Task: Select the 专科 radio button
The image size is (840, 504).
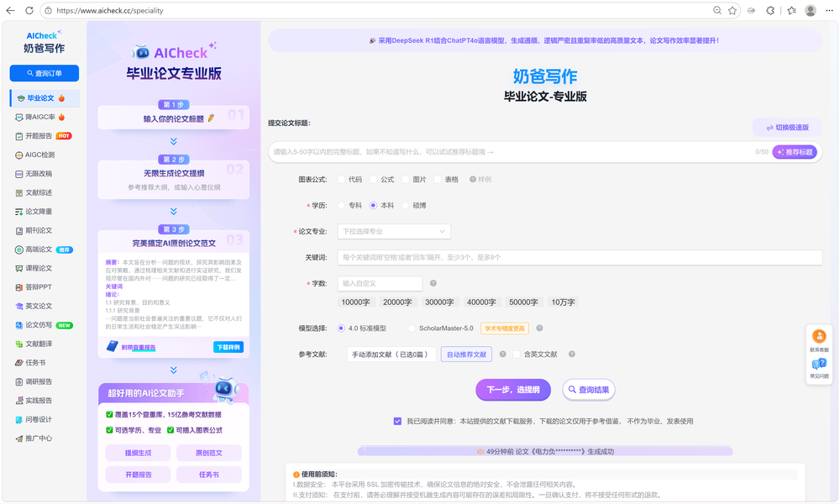Action: click(x=341, y=205)
